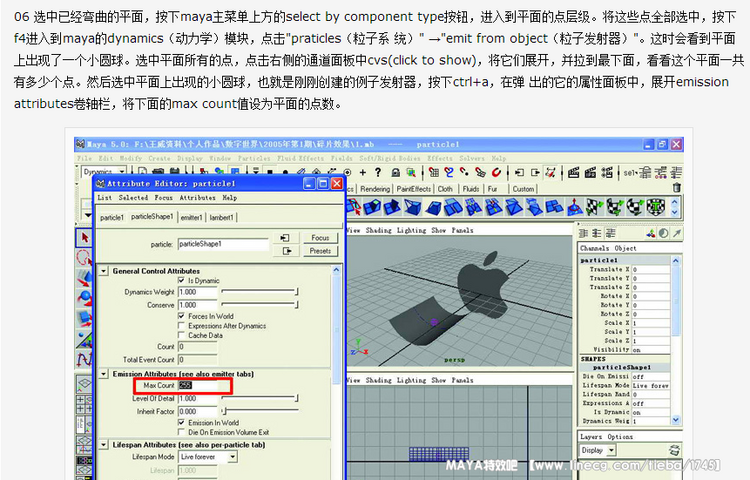Screen dimensions: 750x480
Task: Collapse Emission Attributes section
Action: pyautogui.click(x=104, y=374)
